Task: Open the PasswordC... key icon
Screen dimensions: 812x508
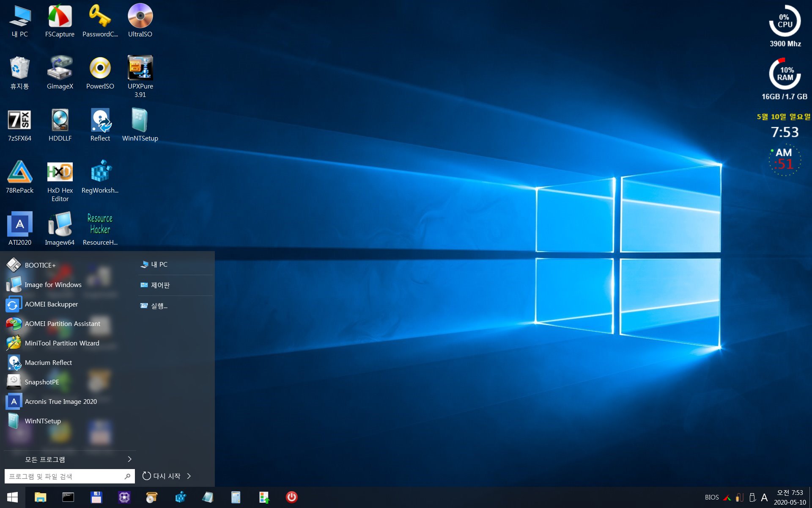Action: coord(100,21)
